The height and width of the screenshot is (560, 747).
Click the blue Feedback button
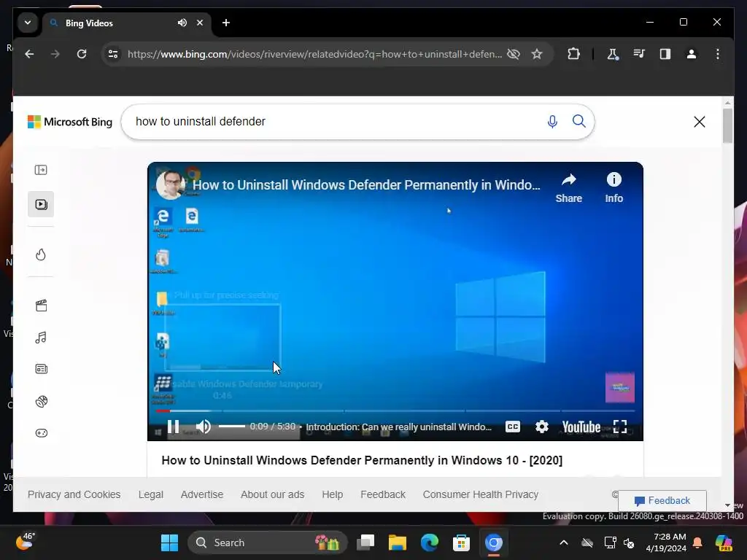pos(662,500)
